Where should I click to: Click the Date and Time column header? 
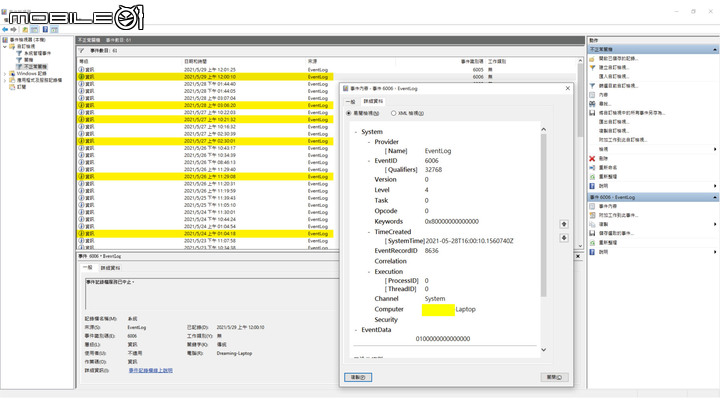click(x=196, y=62)
